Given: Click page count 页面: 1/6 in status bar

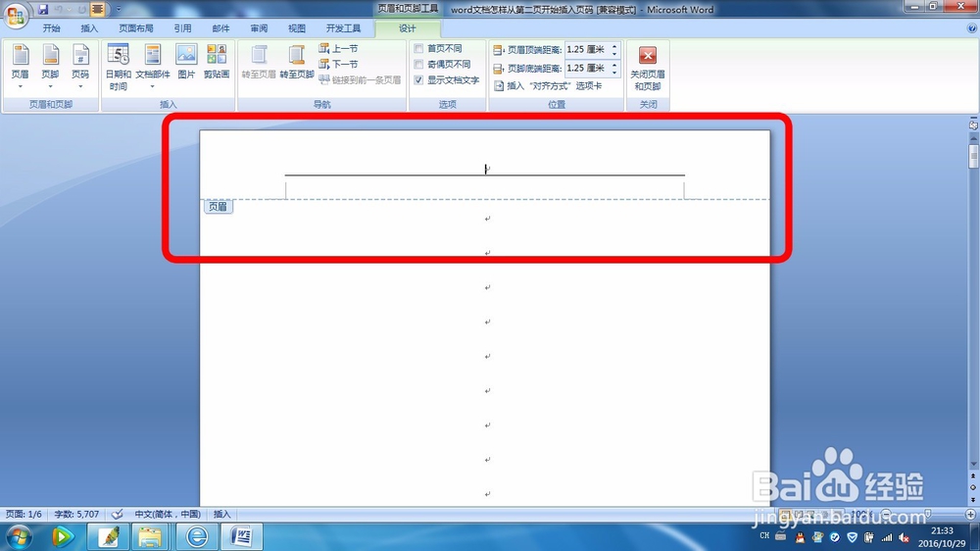Looking at the screenshot, I should [24, 514].
